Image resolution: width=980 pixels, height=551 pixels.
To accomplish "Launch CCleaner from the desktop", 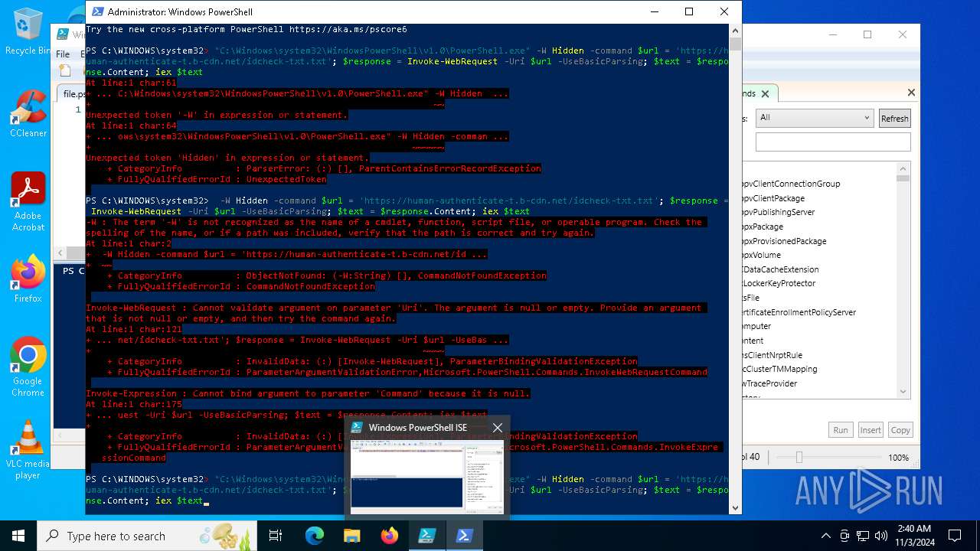I will (x=28, y=113).
